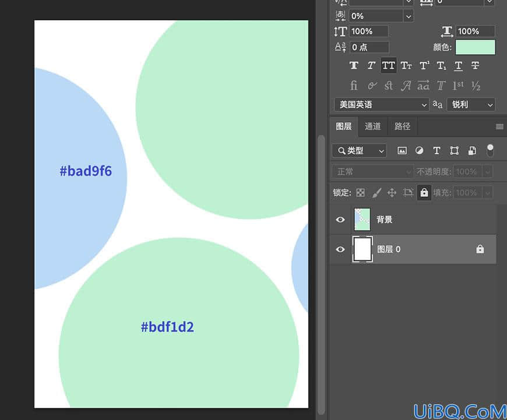507x420 pixels.
Task: Click the vertical scale 100% field
Action: click(x=369, y=31)
